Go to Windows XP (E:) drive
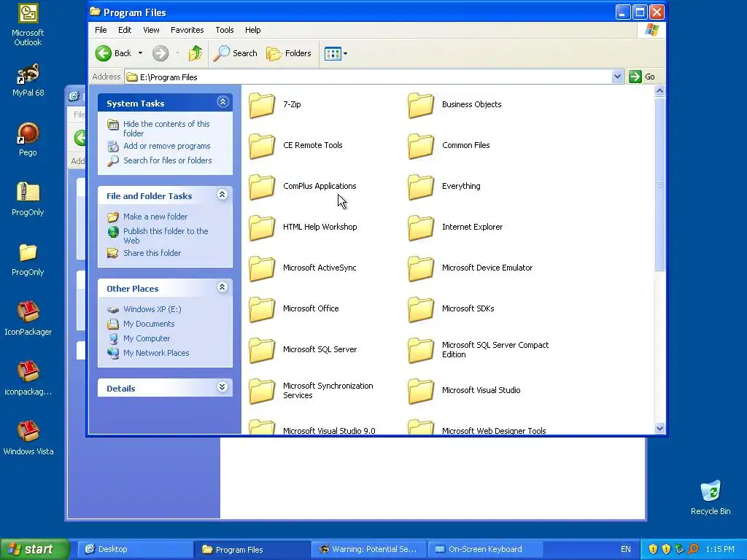 click(x=152, y=309)
